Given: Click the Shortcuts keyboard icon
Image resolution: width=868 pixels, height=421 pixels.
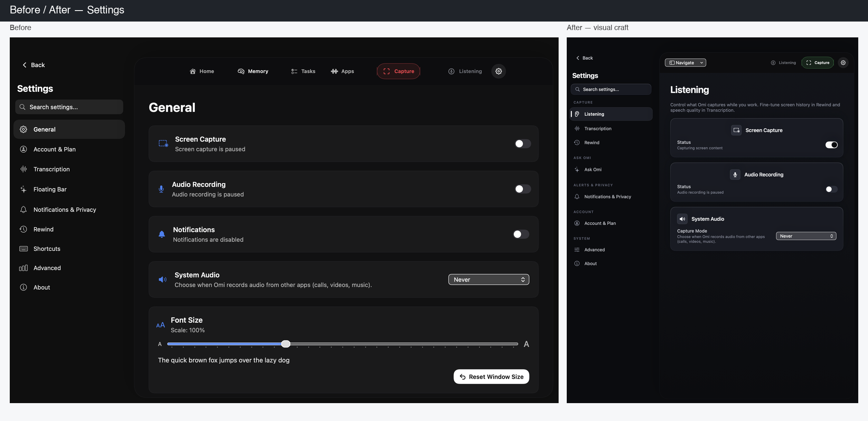Looking at the screenshot, I should 24,249.
